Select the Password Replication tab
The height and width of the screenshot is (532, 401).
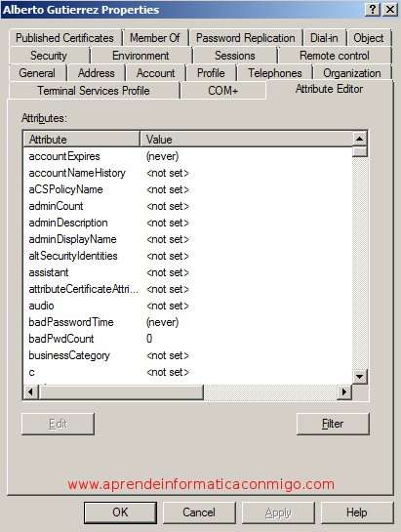tap(246, 38)
